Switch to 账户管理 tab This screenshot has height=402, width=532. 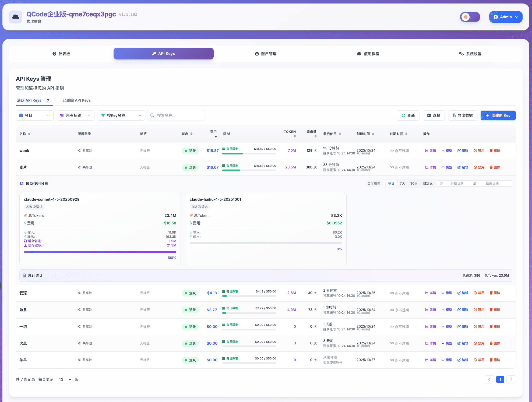point(266,54)
